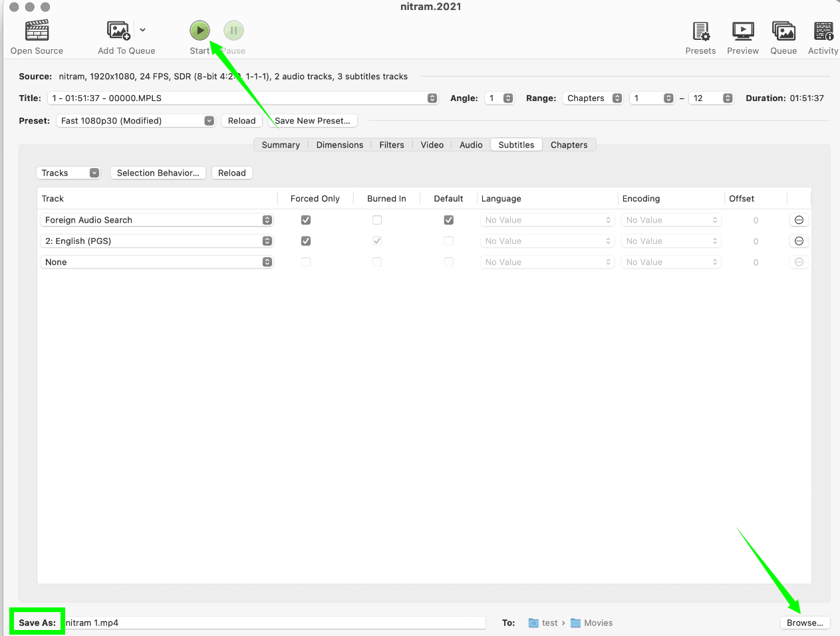Screen dimensions: 840x636
Task: Open the Presets panel icon
Action: pos(700,31)
